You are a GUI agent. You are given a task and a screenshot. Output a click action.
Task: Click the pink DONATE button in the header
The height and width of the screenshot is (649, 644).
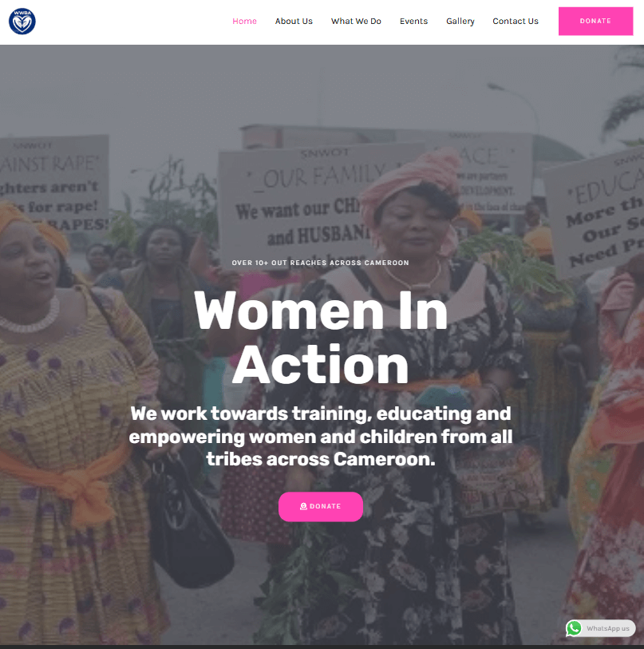[595, 21]
